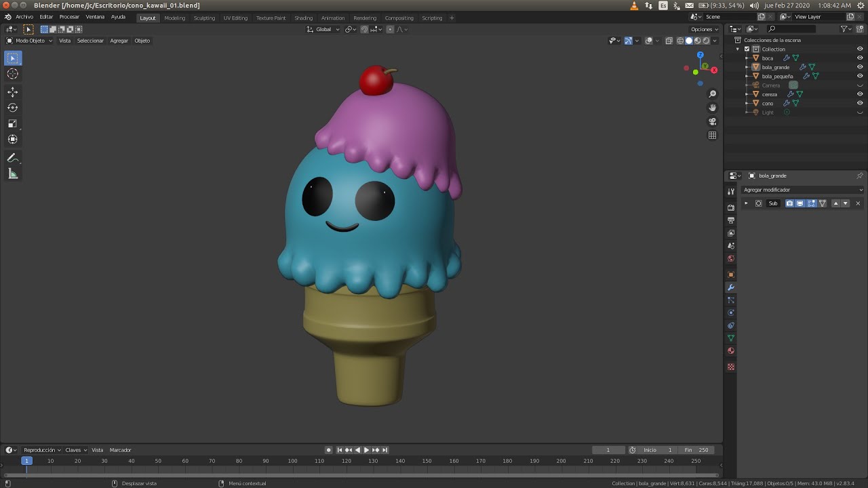The width and height of the screenshot is (868, 488).
Task: Click the viewport zoom magnifier icon
Action: pos(713,94)
